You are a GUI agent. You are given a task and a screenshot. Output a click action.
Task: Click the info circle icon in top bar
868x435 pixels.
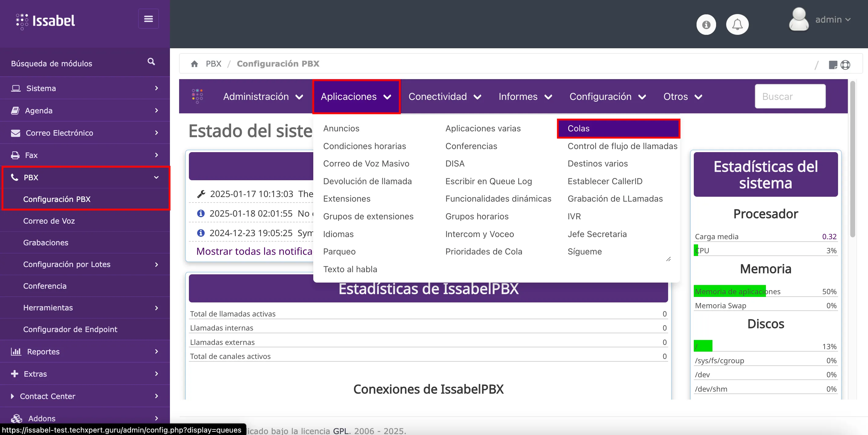click(706, 24)
